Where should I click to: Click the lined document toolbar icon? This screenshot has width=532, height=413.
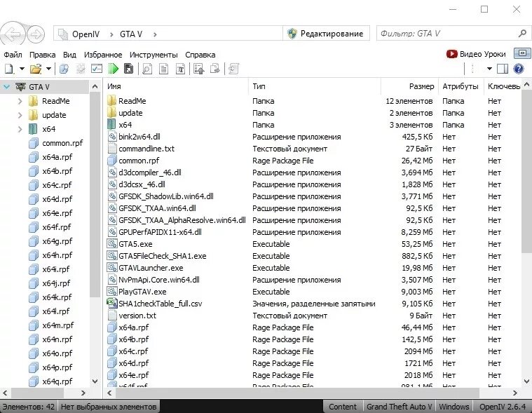163,69
